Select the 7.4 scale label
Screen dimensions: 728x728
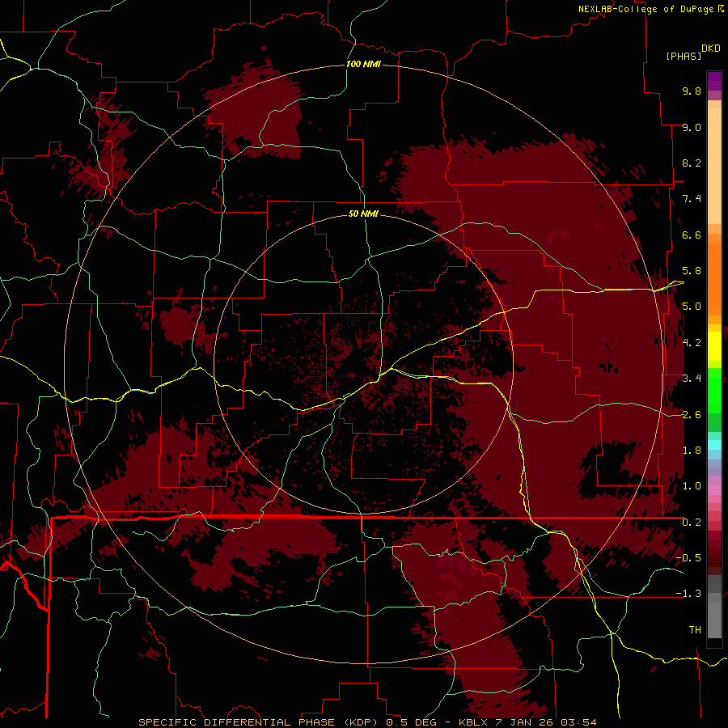692,199
